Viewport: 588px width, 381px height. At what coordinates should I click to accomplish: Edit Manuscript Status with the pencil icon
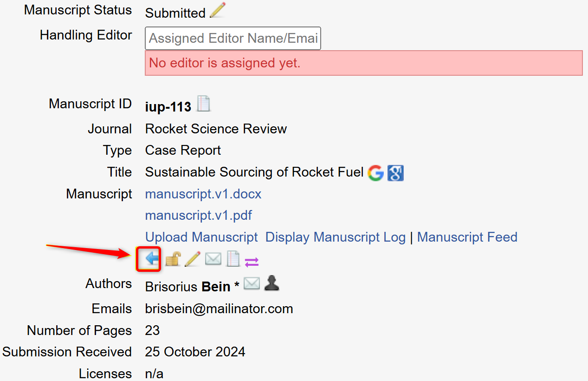pos(217,11)
